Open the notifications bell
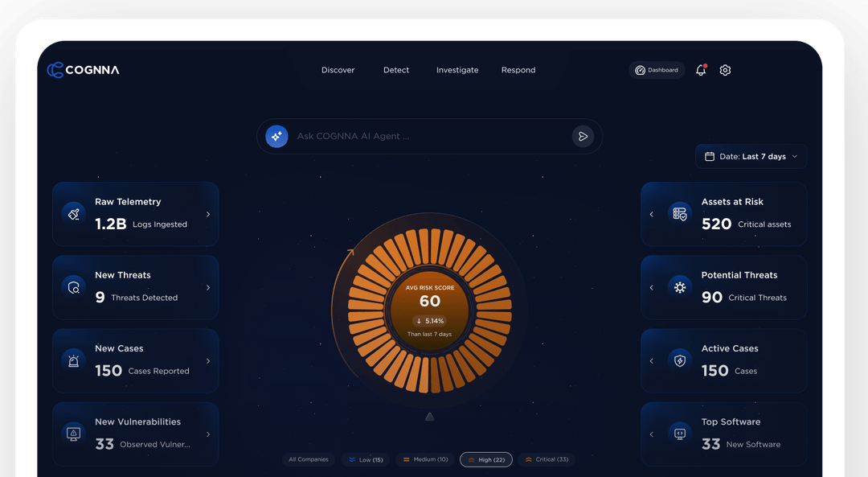 click(701, 70)
